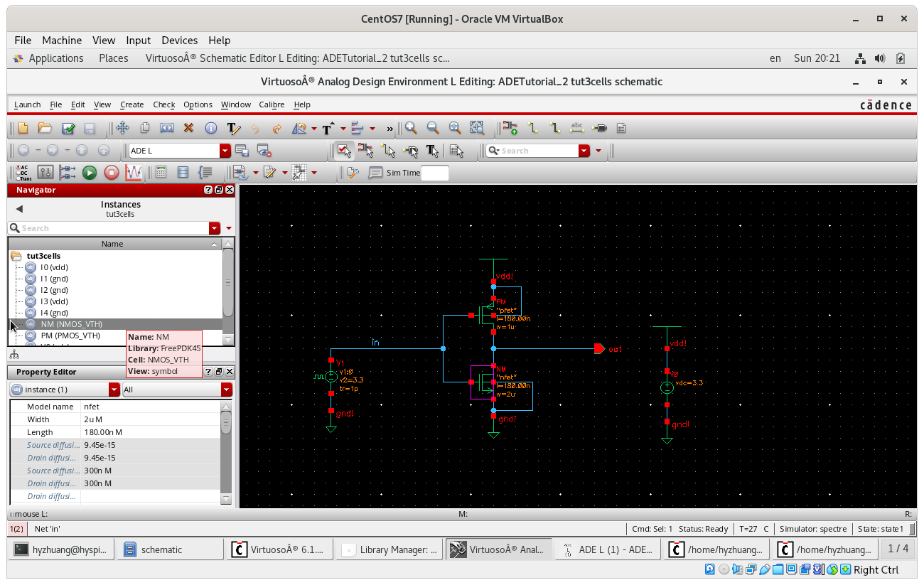Image resolution: width=924 pixels, height=585 pixels.
Task: Open the Check menu
Action: tap(164, 104)
